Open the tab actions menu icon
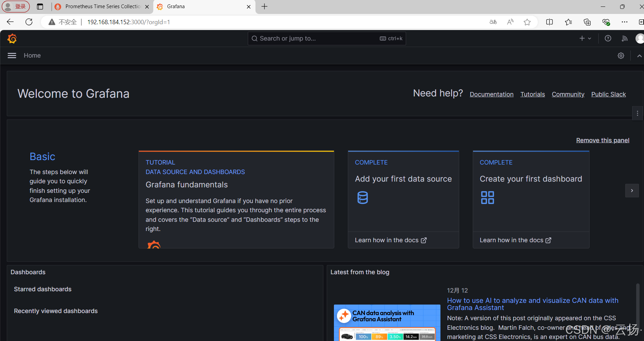 [40, 6]
